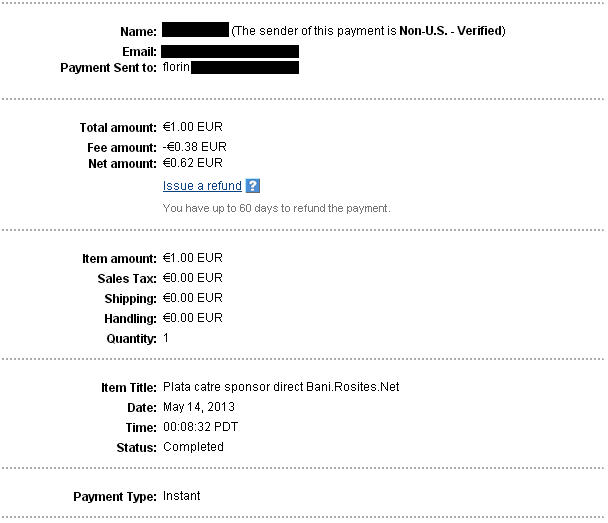Screen dimensions: 608x523
Task: Select the redacted email address
Action: click(x=230, y=51)
